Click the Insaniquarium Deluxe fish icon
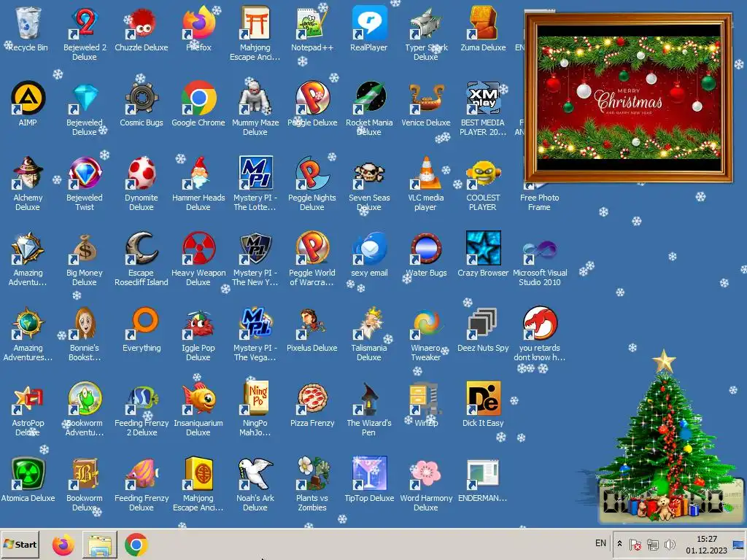This screenshot has width=747, height=560. pos(198,398)
